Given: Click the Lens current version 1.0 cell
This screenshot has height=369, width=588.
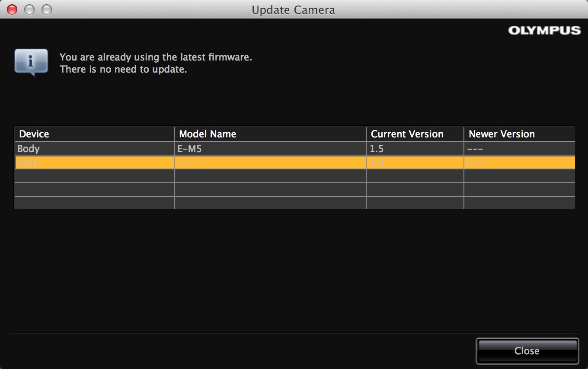Looking at the screenshot, I should (377, 162).
